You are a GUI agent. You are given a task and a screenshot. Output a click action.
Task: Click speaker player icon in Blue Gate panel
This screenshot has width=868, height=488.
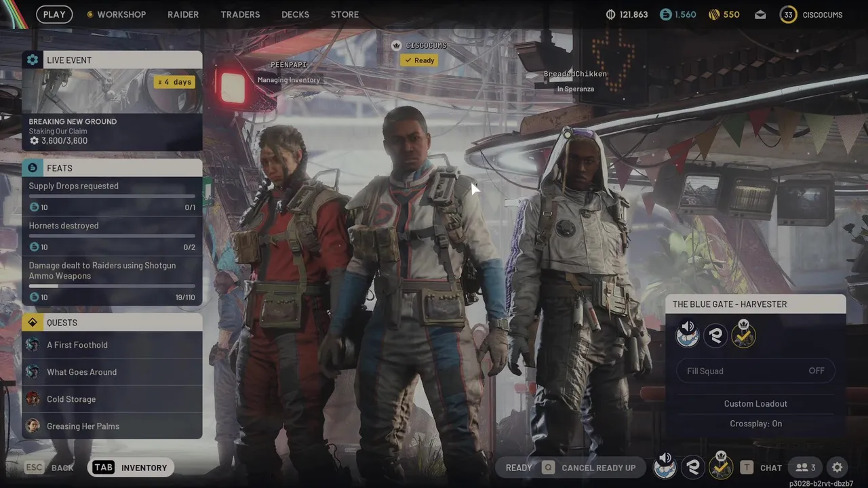coord(688,334)
